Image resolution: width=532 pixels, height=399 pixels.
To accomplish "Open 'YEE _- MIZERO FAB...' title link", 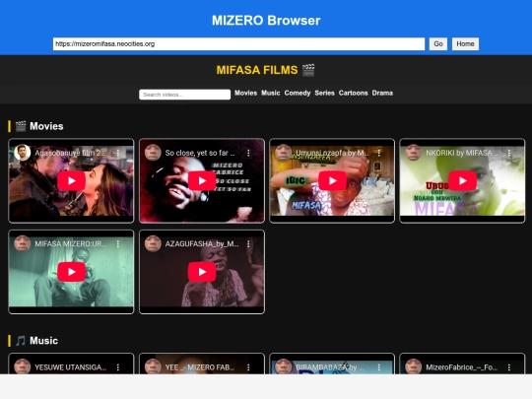I will [x=200, y=367].
